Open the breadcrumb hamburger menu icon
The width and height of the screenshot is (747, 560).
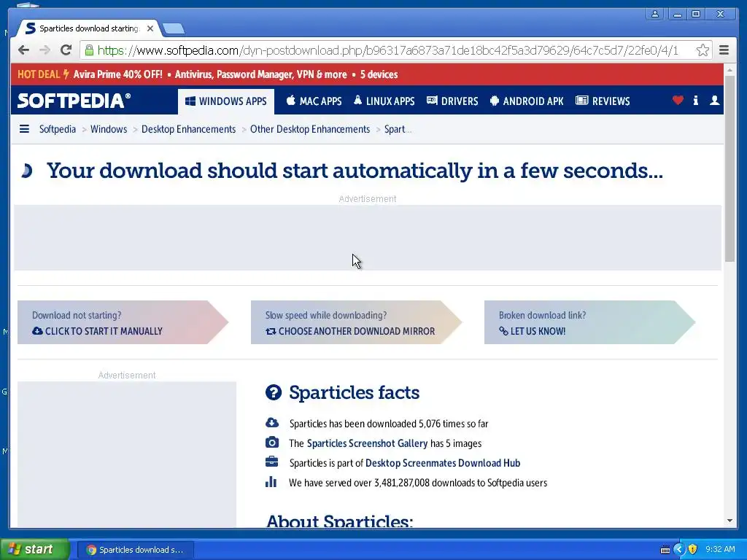[24, 129]
